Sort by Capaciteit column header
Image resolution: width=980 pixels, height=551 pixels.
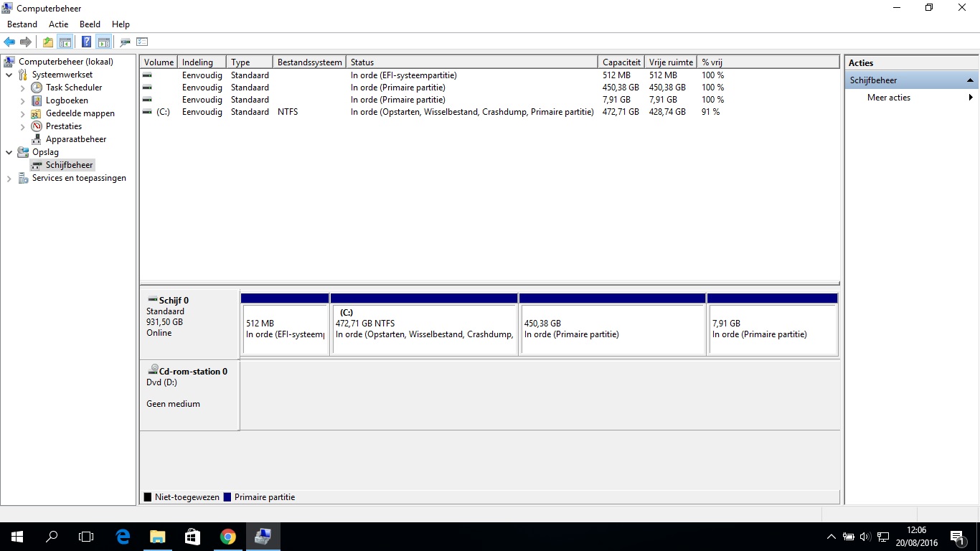tap(621, 62)
